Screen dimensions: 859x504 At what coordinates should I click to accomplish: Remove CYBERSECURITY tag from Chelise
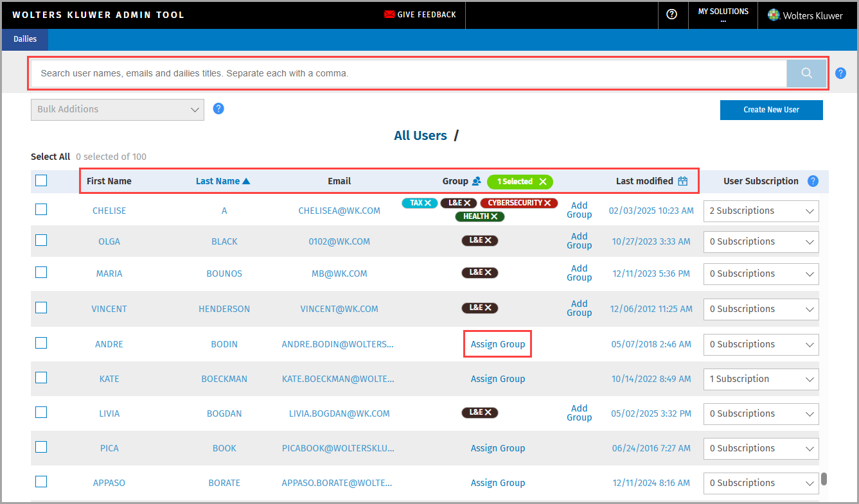[547, 203]
